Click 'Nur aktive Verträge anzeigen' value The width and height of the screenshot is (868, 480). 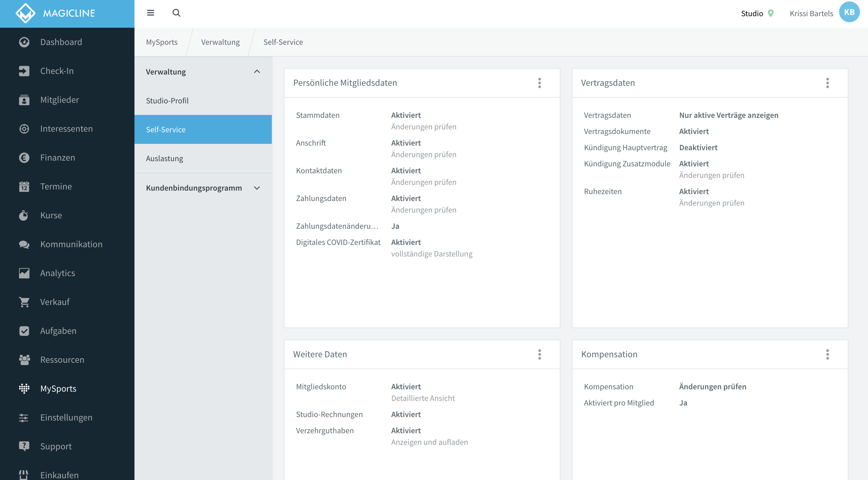click(x=729, y=115)
